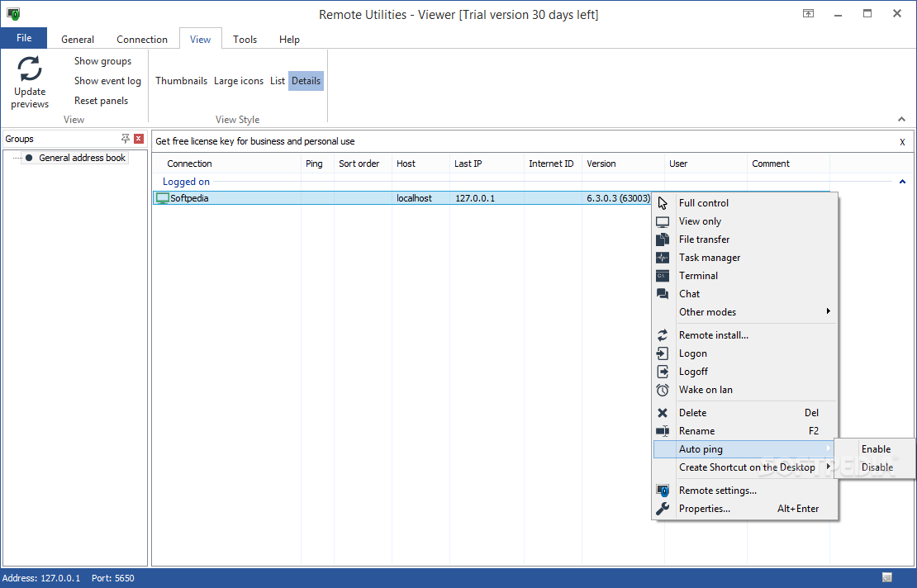917x588 pixels.
Task: Click the Properties wrench icon
Action: [x=662, y=509]
